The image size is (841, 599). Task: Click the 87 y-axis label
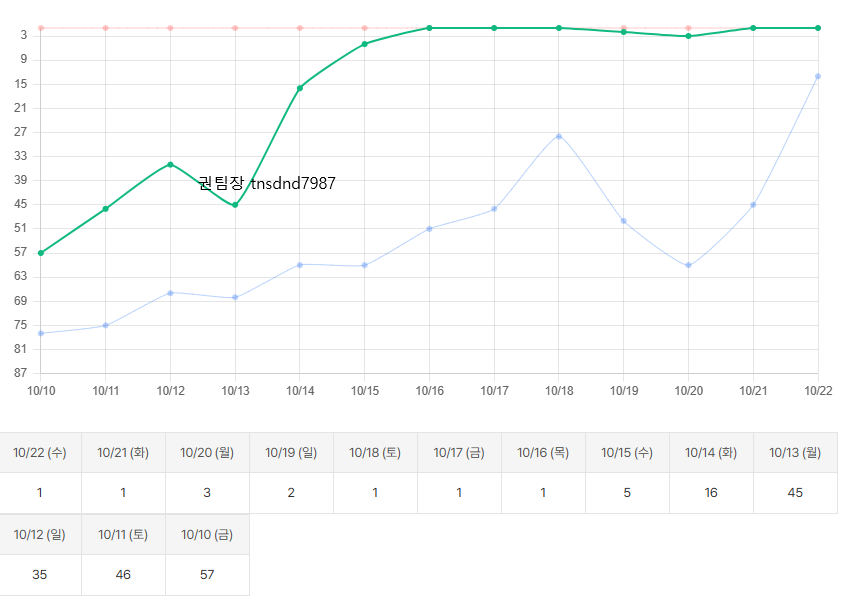coord(21,373)
